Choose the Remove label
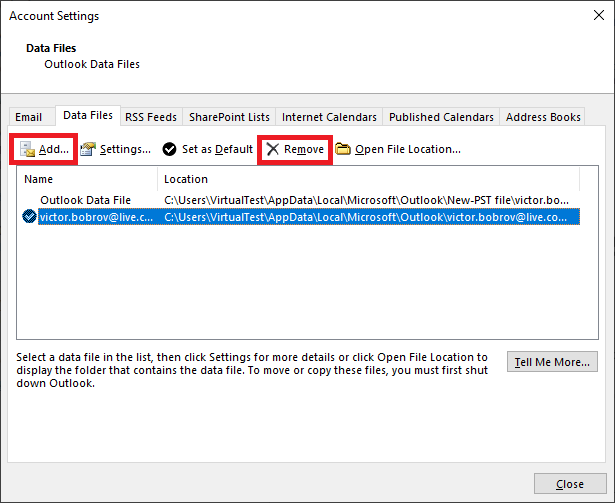 coord(304,149)
